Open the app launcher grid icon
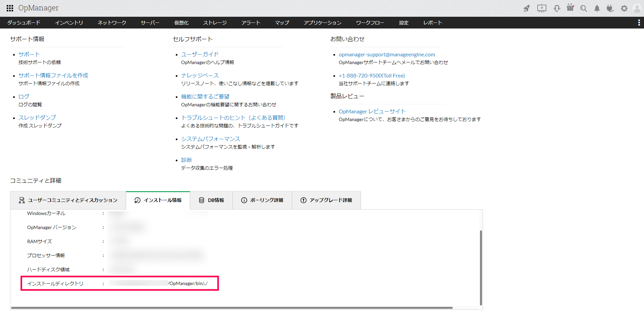Screen dimensions: 644x333 (10, 8)
